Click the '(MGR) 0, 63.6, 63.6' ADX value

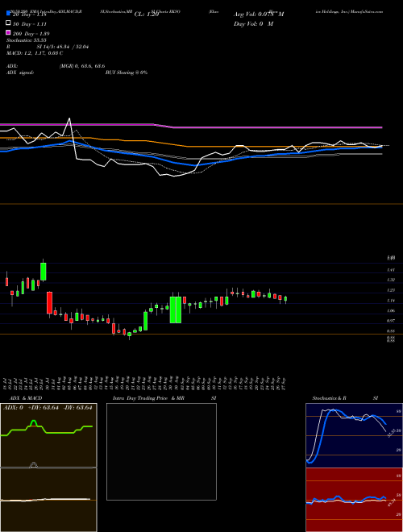(82, 66)
